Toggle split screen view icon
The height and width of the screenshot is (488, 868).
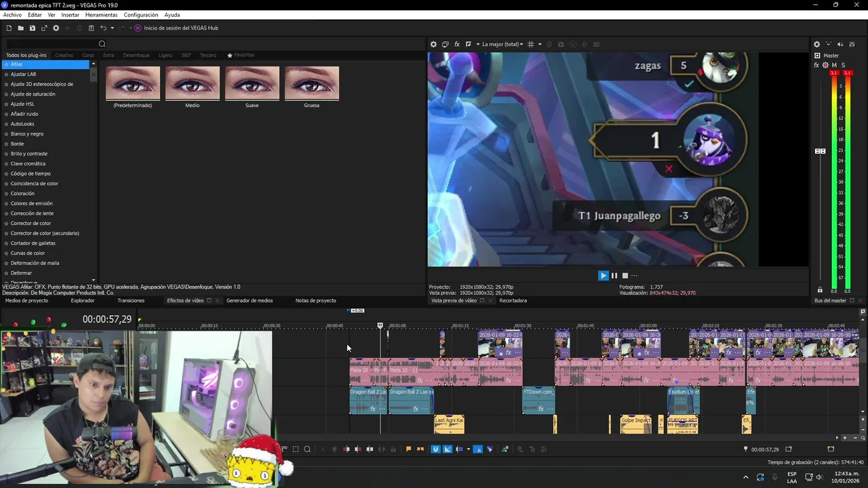tap(469, 44)
